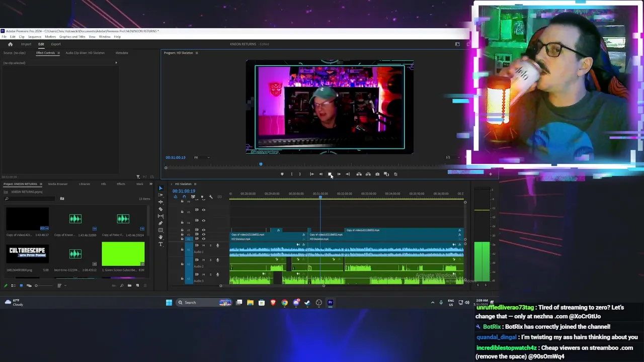
Task: Select the Hand tool
Action: [x=160, y=237]
